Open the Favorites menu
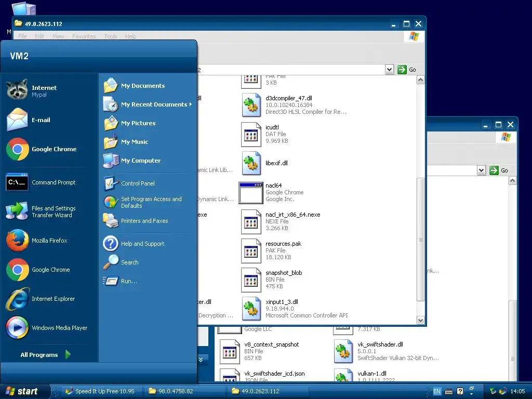 pyautogui.click(x=84, y=36)
